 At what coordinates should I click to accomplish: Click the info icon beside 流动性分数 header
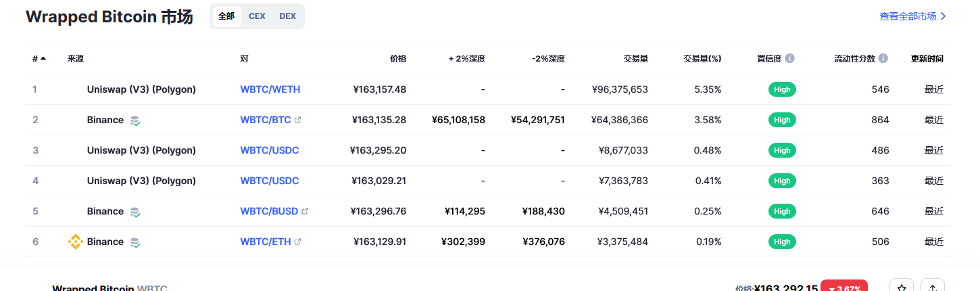[883, 59]
